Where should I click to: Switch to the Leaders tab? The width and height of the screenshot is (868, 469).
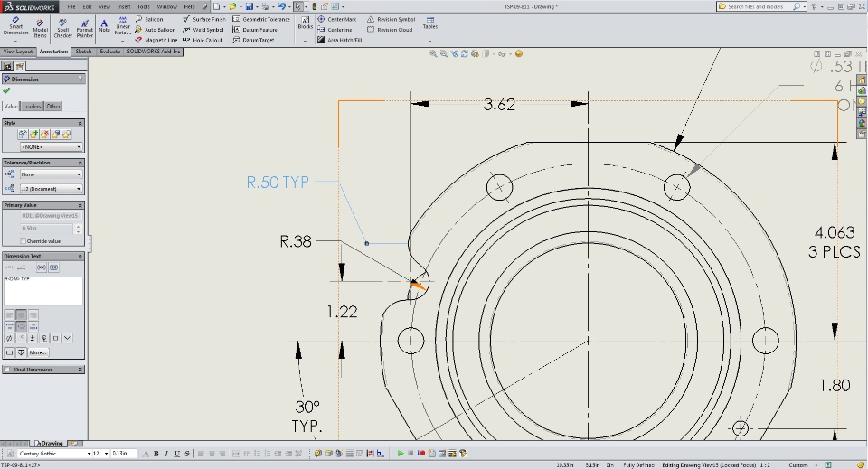pos(33,107)
